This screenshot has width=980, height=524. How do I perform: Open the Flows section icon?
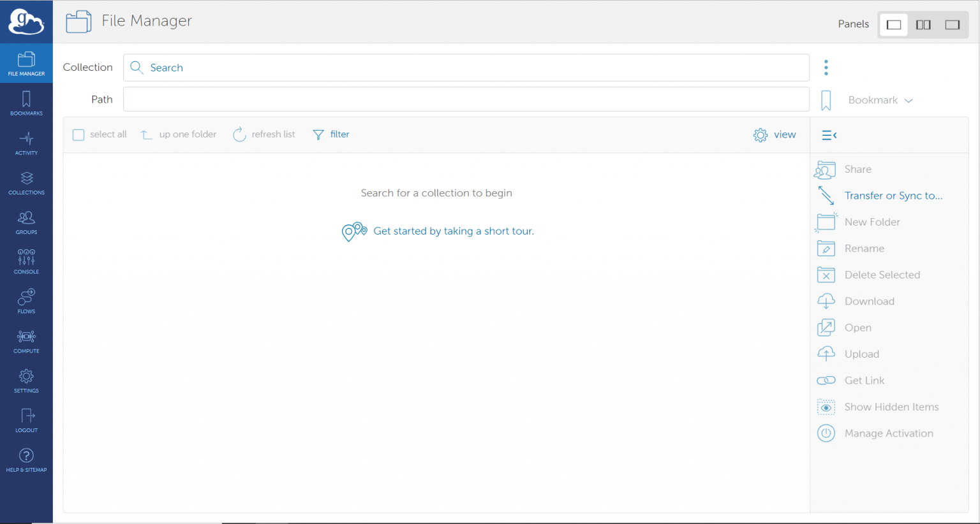[x=26, y=301]
